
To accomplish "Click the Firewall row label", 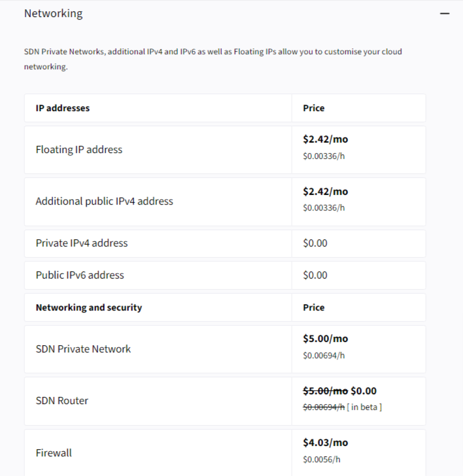I will pyautogui.click(x=54, y=453).
